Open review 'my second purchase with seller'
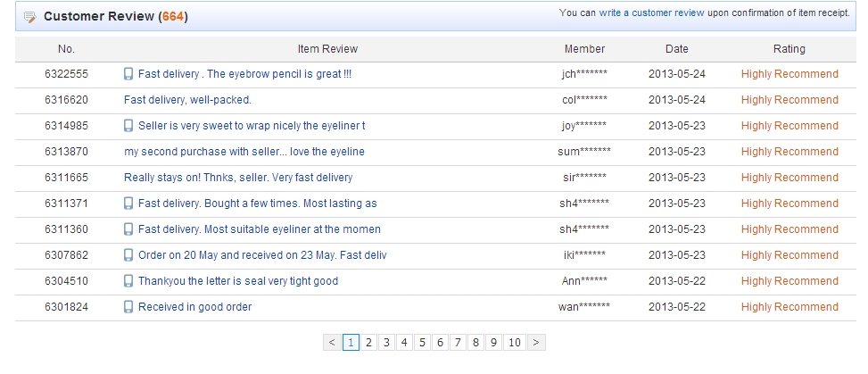This screenshot has width=868, height=374. 244,152
